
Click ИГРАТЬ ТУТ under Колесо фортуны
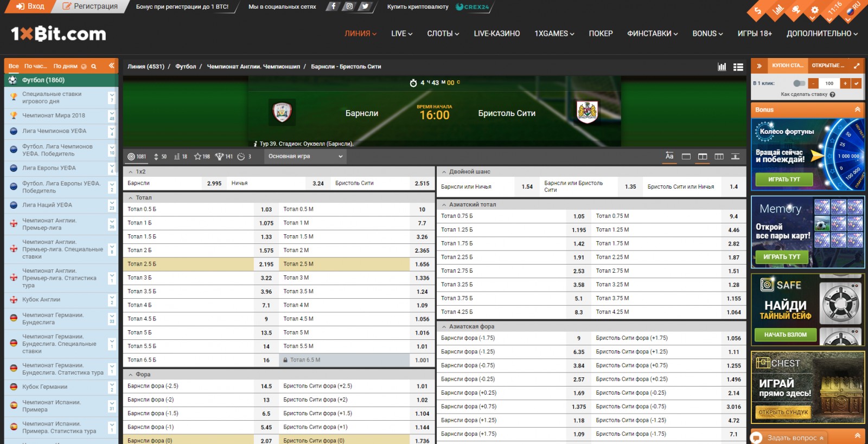coord(784,179)
